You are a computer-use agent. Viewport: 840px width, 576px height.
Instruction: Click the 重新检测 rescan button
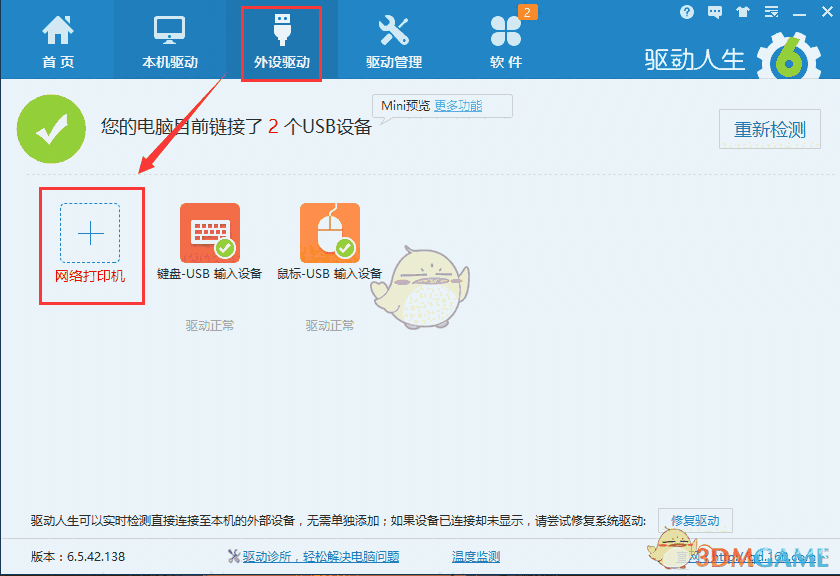tap(769, 128)
